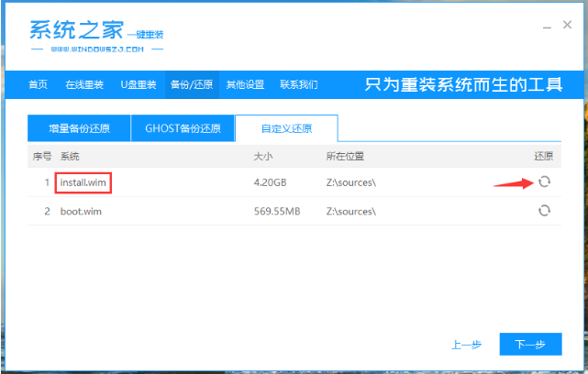Click the 所在位置 column header

click(x=345, y=157)
